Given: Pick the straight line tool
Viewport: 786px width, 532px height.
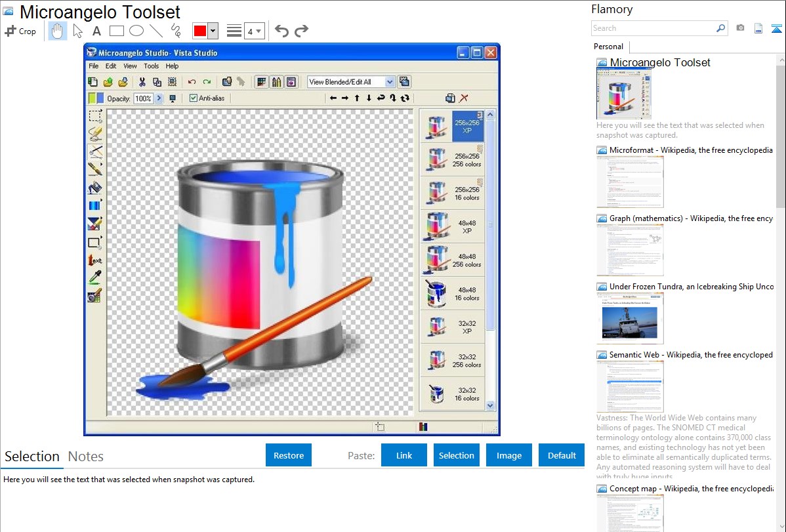Looking at the screenshot, I should 156,31.
